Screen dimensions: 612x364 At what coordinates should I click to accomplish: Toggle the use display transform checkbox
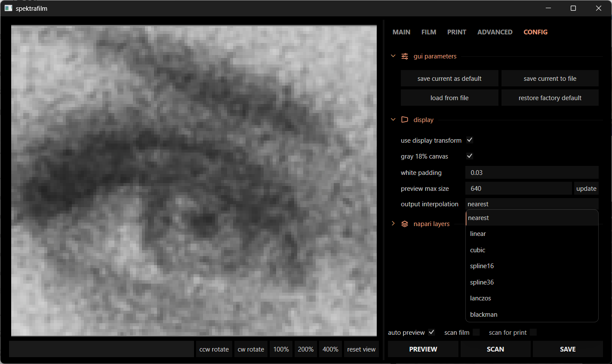pyautogui.click(x=470, y=140)
